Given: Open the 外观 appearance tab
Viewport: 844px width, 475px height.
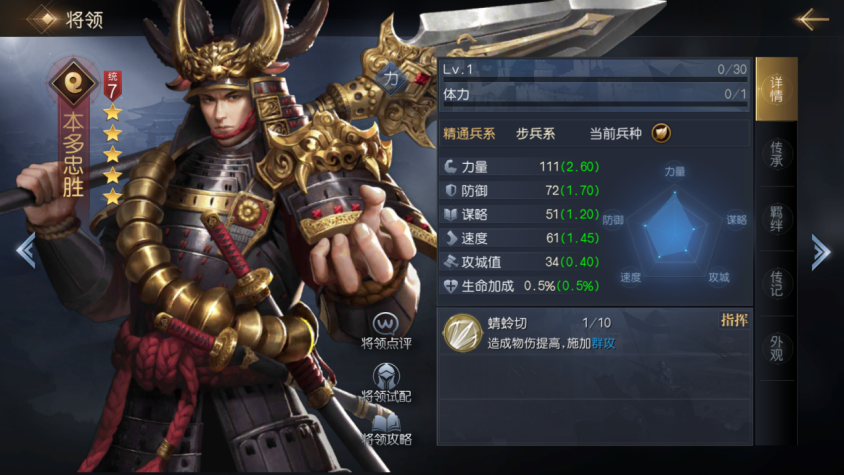Looking at the screenshot, I should tap(776, 348).
